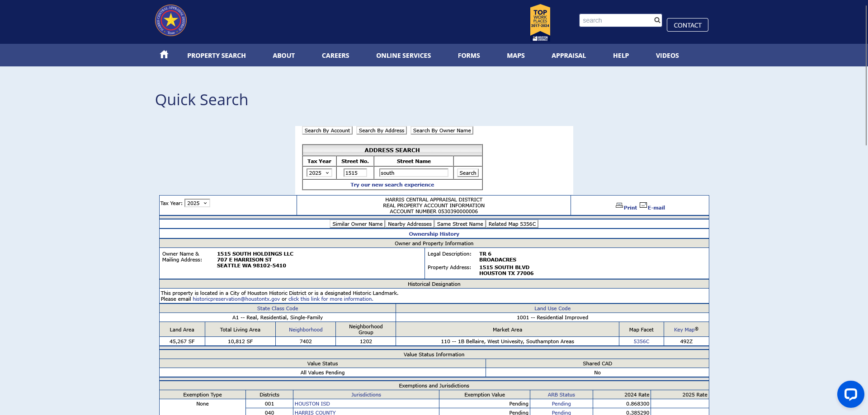
Task: Open Try our new search experience link
Action: click(x=392, y=185)
